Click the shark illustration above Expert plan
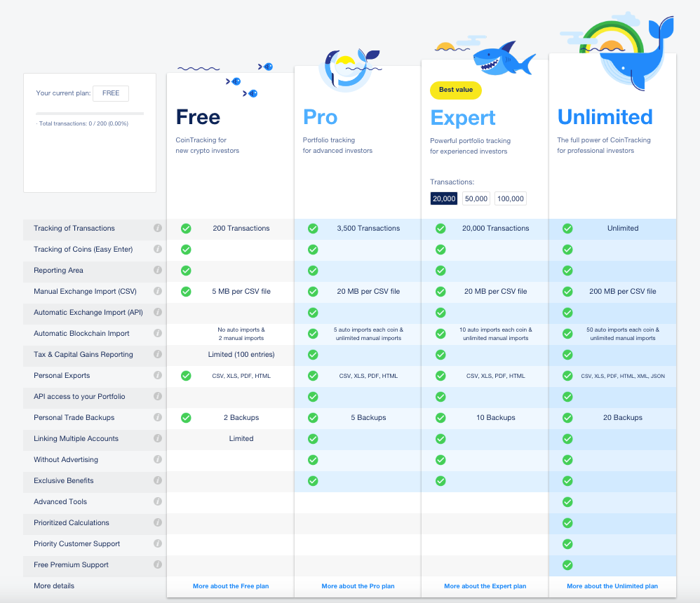The height and width of the screenshot is (603, 700). tap(504, 58)
